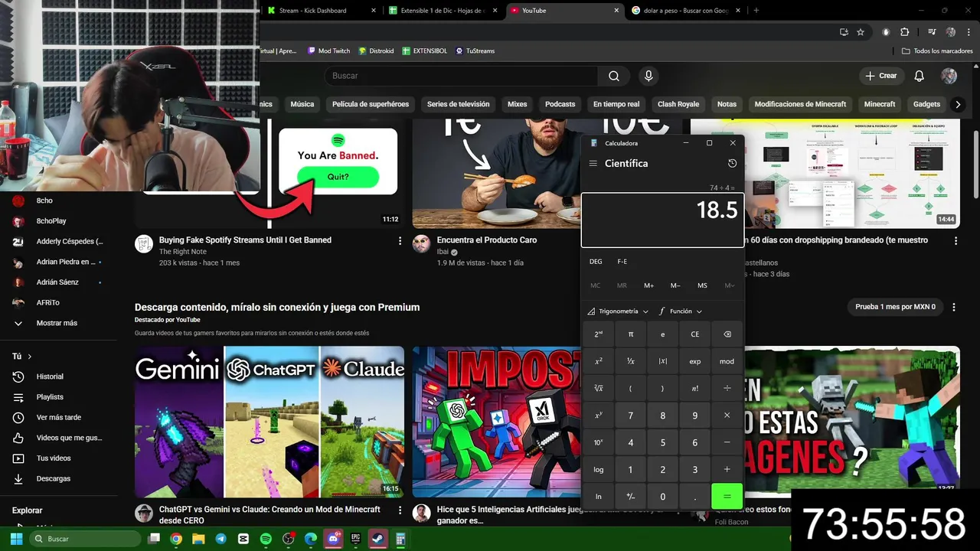Open Calculator history clock icon
The image size is (980, 551).
732,163
